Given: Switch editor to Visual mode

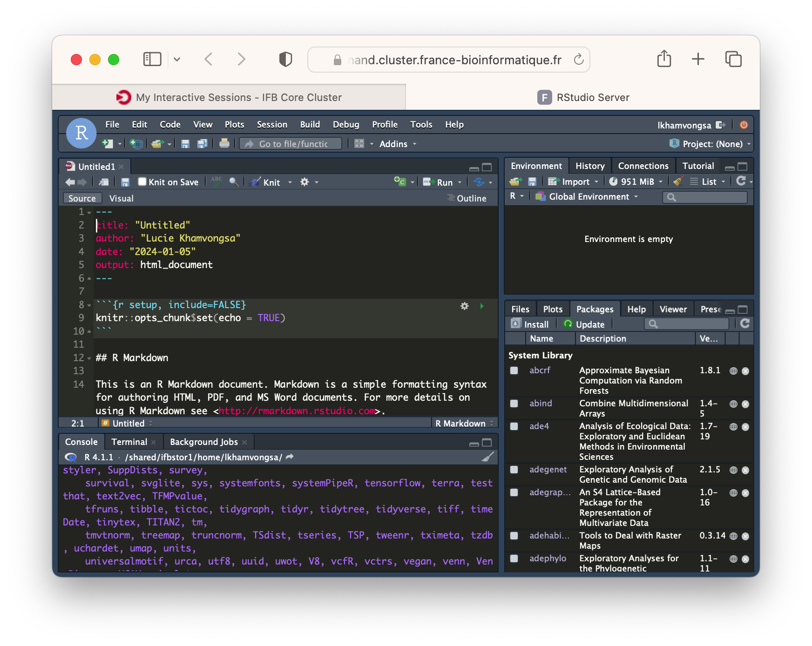Looking at the screenshot, I should 121,198.
